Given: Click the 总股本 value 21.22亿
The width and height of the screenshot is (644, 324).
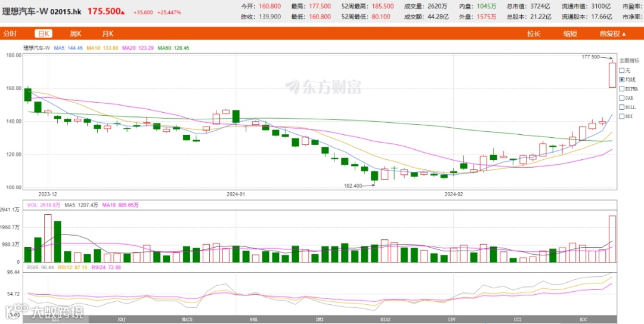Looking at the screenshot, I should [540, 17].
